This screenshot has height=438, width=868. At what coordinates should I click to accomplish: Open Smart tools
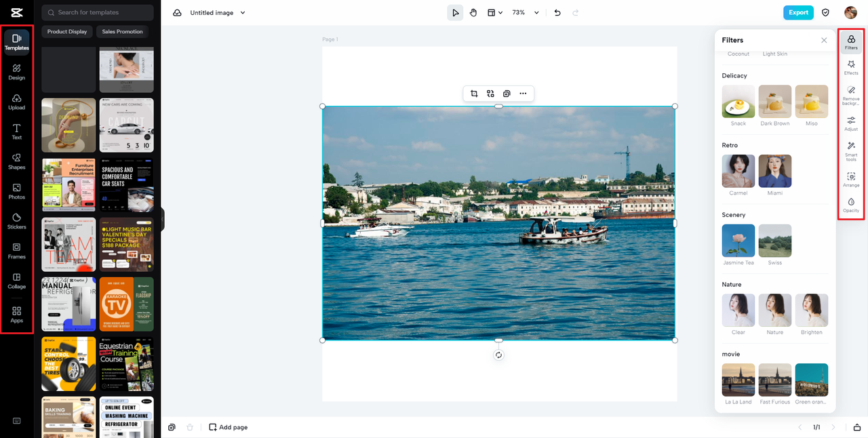pos(851,151)
